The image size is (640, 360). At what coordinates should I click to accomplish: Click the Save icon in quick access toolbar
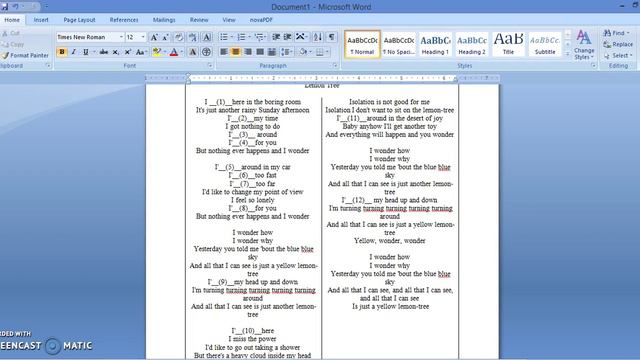pos(4,7)
